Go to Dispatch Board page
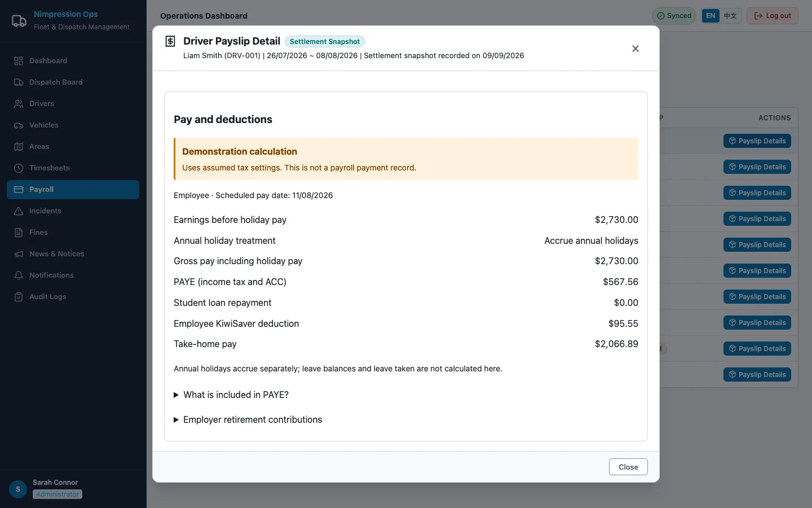The image size is (812, 508). point(73,82)
